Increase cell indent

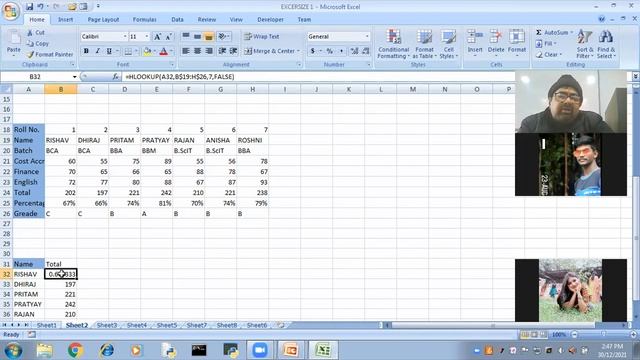pyautogui.click(x=233, y=51)
